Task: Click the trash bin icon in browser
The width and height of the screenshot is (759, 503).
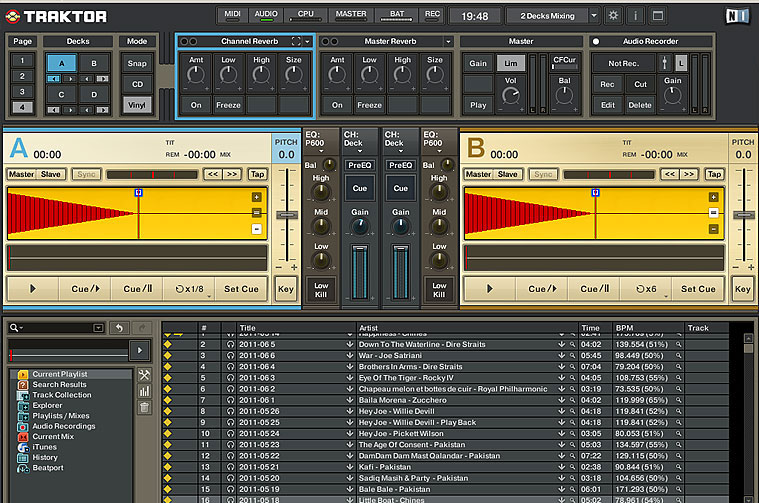Action: [144, 407]
